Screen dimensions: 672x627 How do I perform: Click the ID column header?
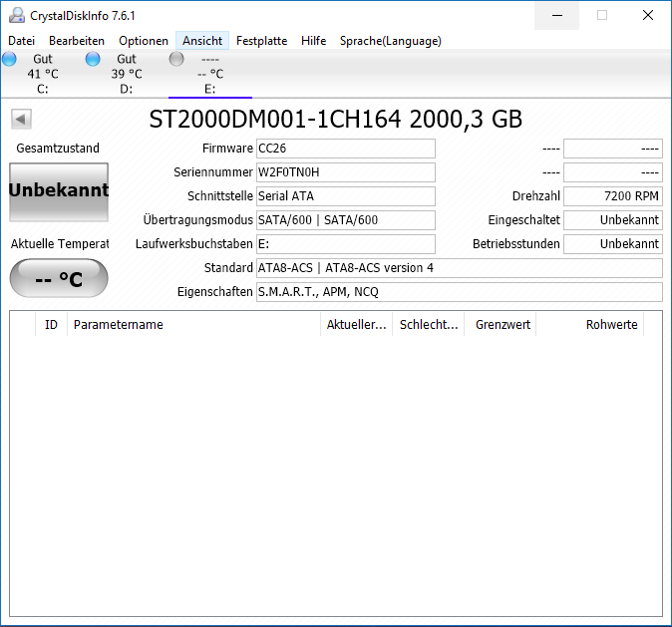coord(51,325)
